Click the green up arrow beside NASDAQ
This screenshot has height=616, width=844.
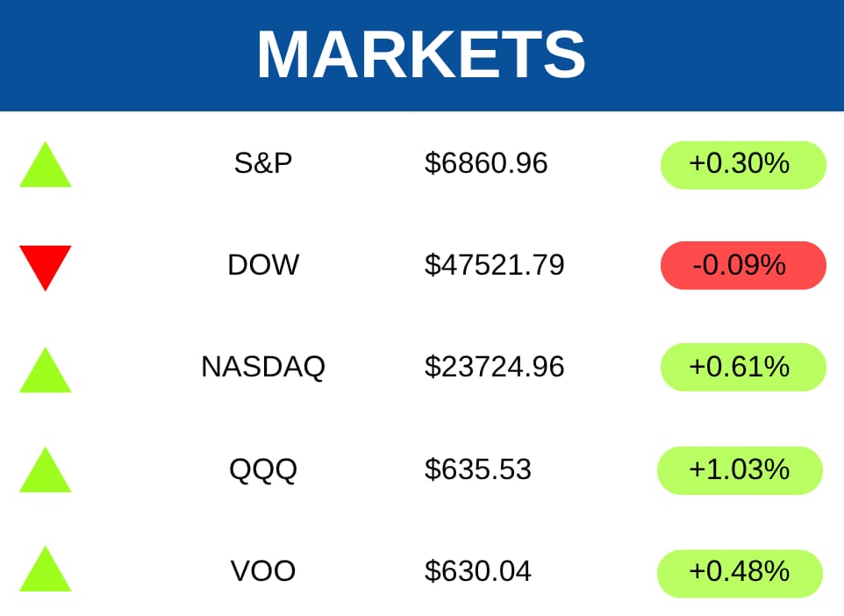click(x=45, y=373)
